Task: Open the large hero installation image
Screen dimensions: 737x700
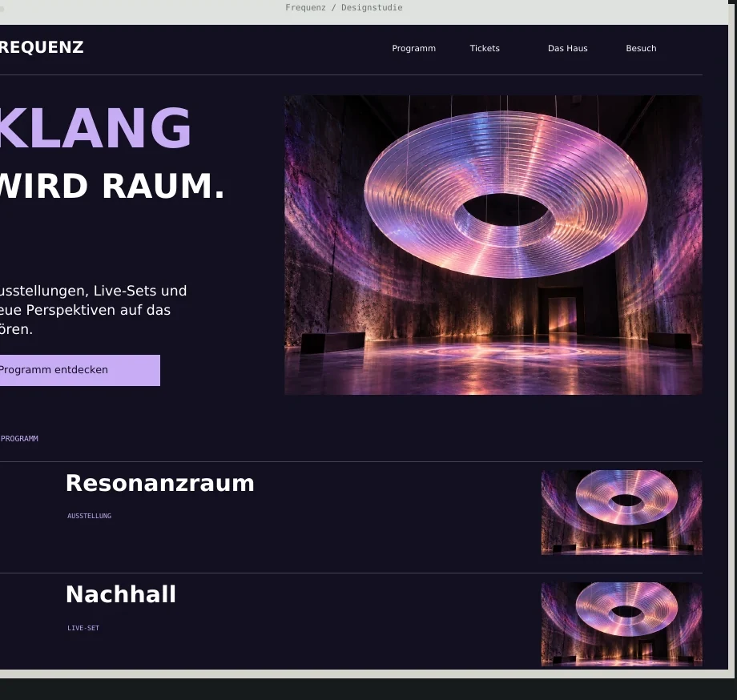Action: coord(493,245)
